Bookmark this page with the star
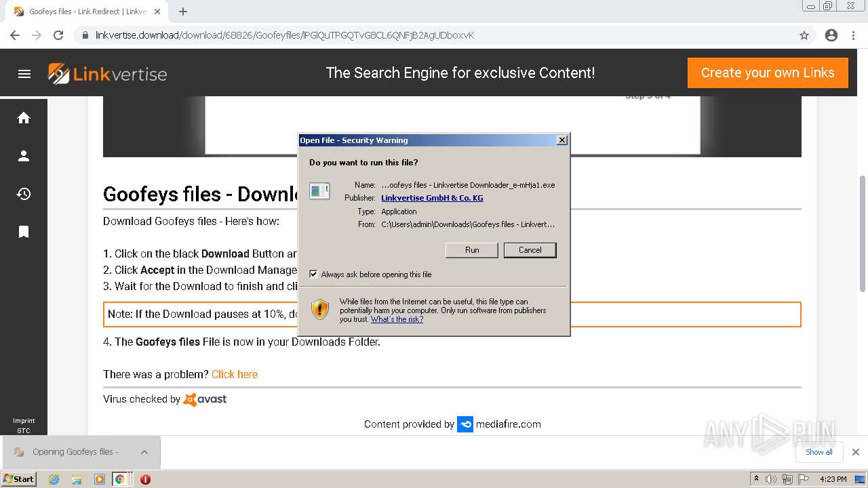This screenshot has height=488, width=868. [804, 35]
